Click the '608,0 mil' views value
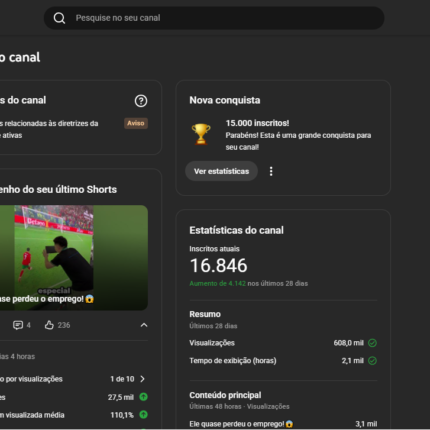 [x=349, y=343]
